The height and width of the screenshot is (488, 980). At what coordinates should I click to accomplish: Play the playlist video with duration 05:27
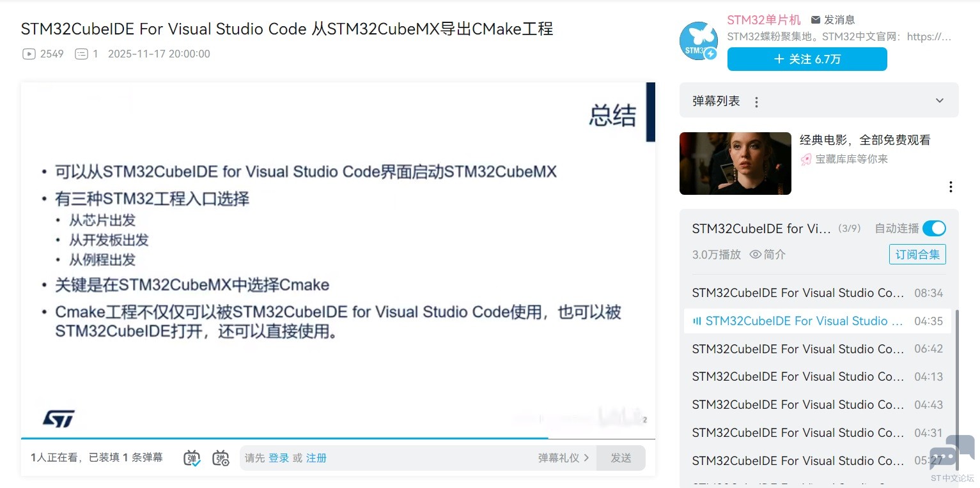[818, 461]
